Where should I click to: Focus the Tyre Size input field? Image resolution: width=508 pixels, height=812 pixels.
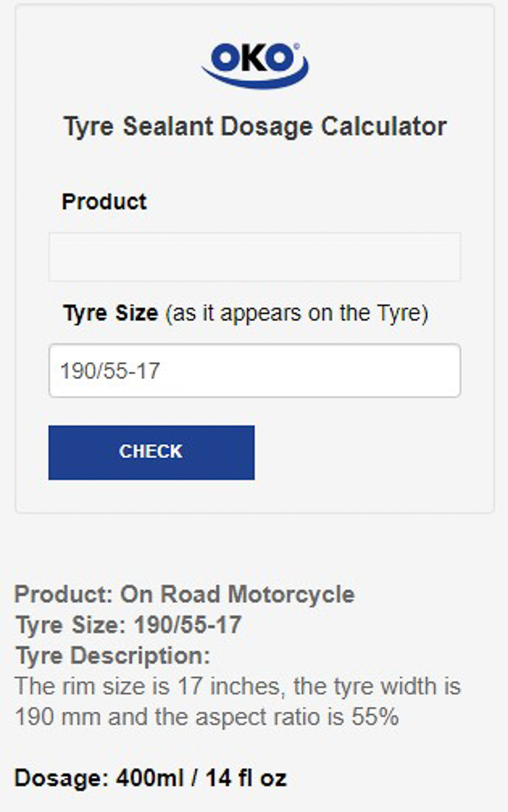point(255,371)
